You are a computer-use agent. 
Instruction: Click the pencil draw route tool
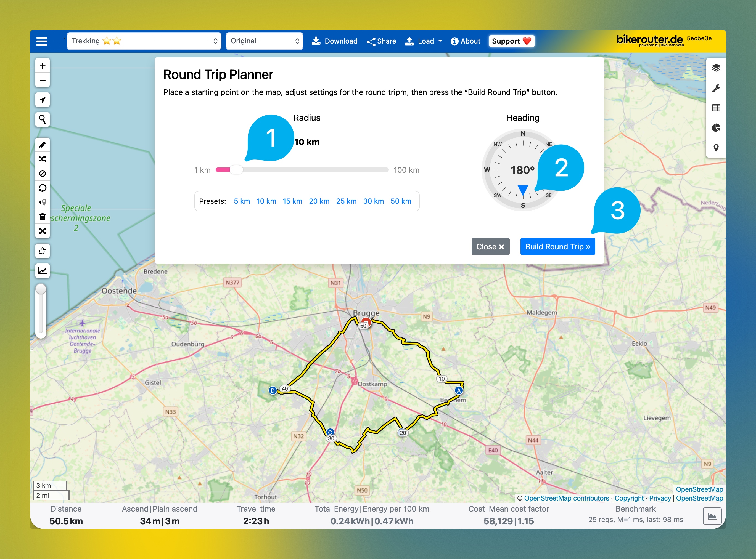pyautogui.click(x=42, y=145)
